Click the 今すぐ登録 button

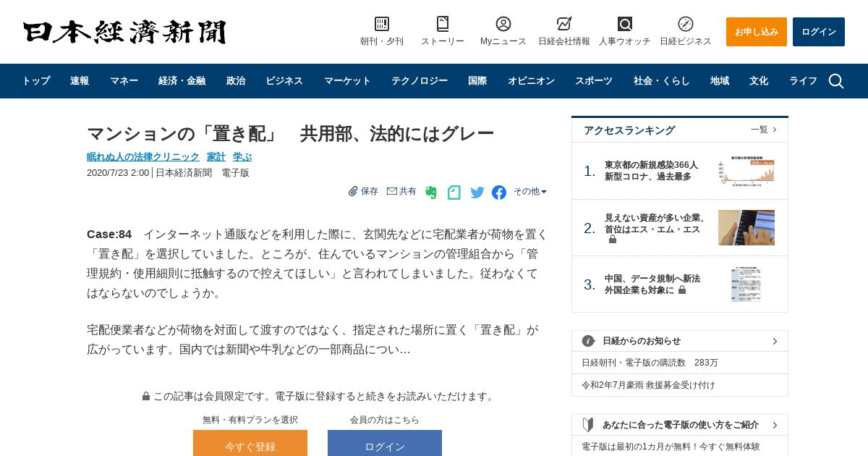250,443
